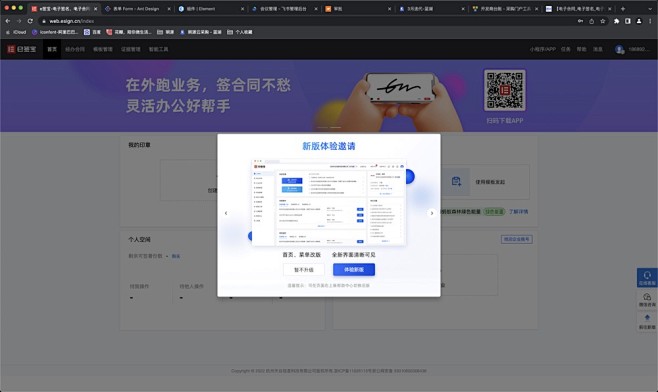Click the 了解详情 link
This screenshot has height=392, width=658.
519,212
